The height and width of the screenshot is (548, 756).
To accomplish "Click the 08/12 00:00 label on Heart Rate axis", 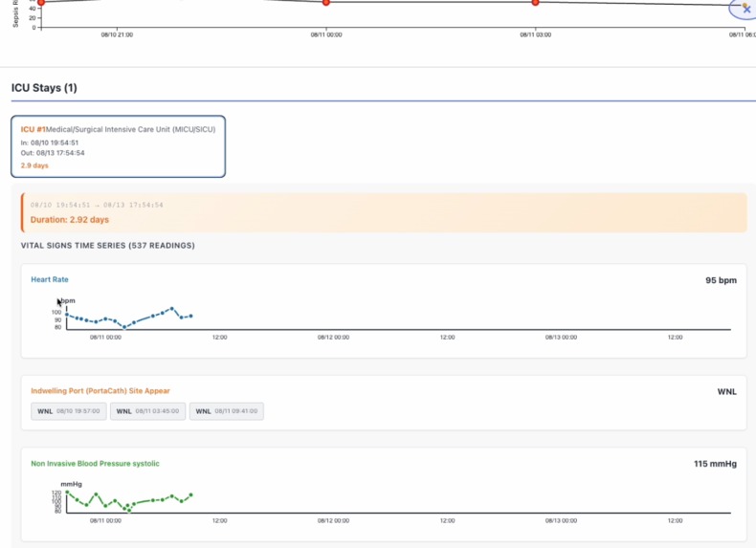I will pyautogui.click(x=333, y=338).
